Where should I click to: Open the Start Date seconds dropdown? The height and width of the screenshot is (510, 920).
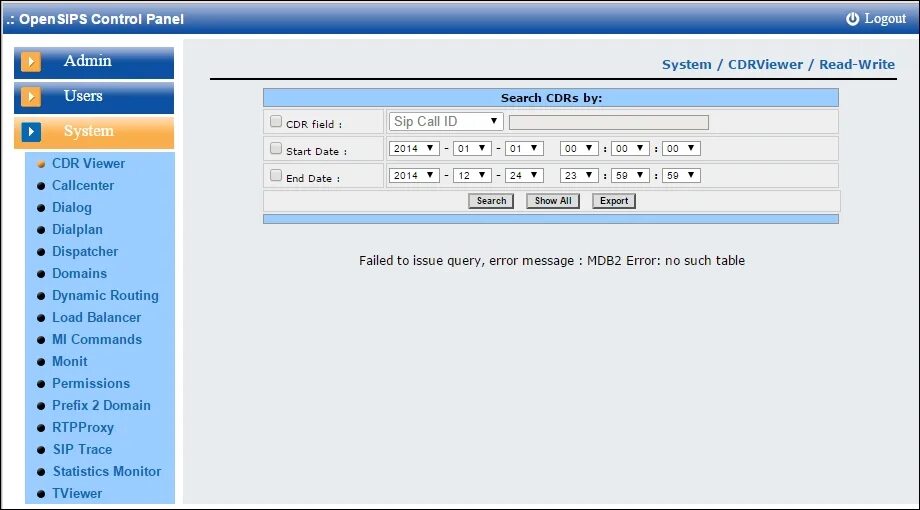[681, 148]
